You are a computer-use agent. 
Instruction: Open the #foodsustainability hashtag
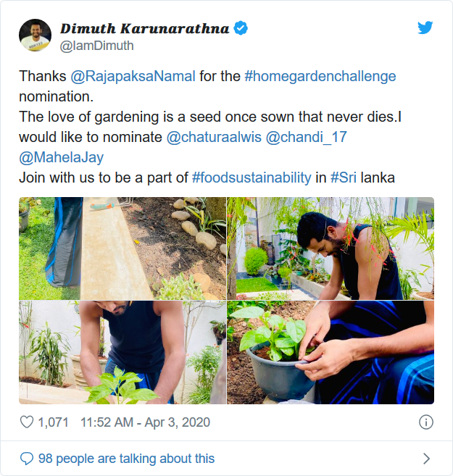pos(252,178)
